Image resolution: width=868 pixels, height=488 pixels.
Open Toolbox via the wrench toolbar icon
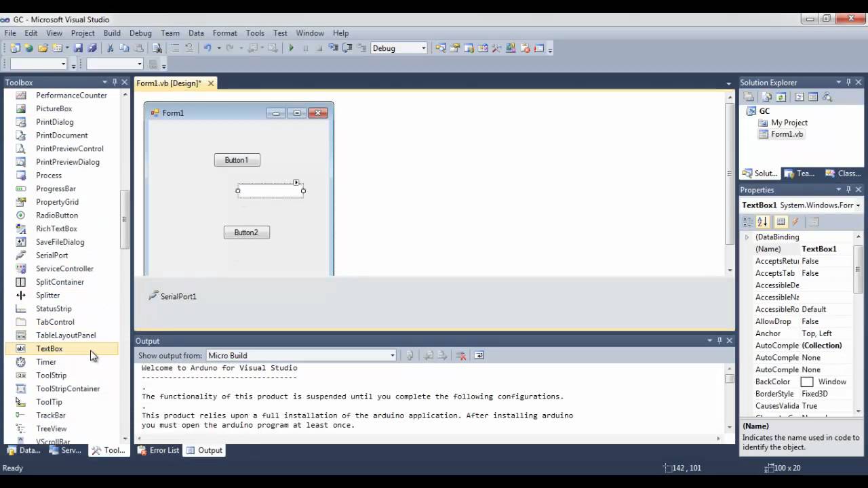click(497, 48)
